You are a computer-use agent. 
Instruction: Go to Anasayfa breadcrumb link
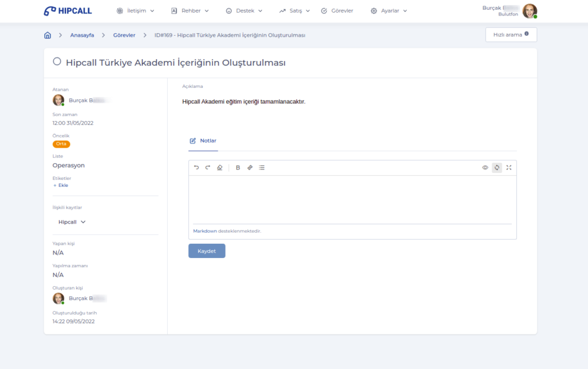82,35
